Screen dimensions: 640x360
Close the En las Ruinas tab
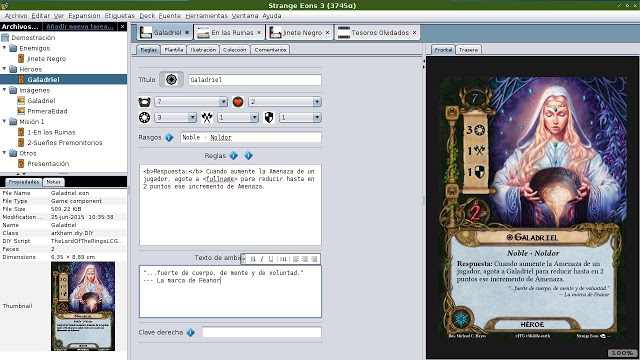click(259, 32)
